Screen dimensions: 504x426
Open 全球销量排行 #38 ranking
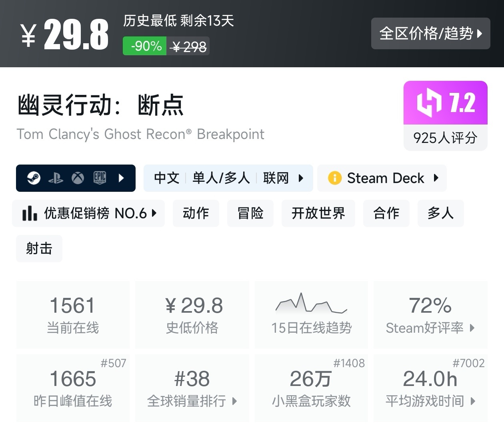click(x=192, y=388)
